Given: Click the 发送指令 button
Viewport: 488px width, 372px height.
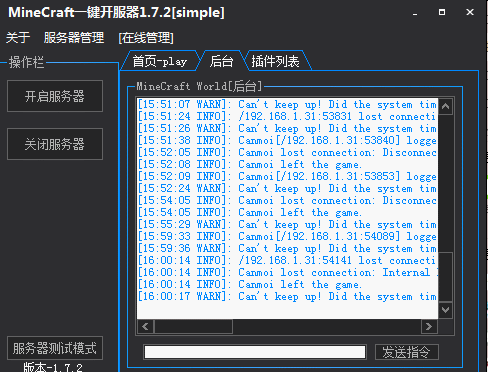Looking at the screenshot, I should point(407,352).
